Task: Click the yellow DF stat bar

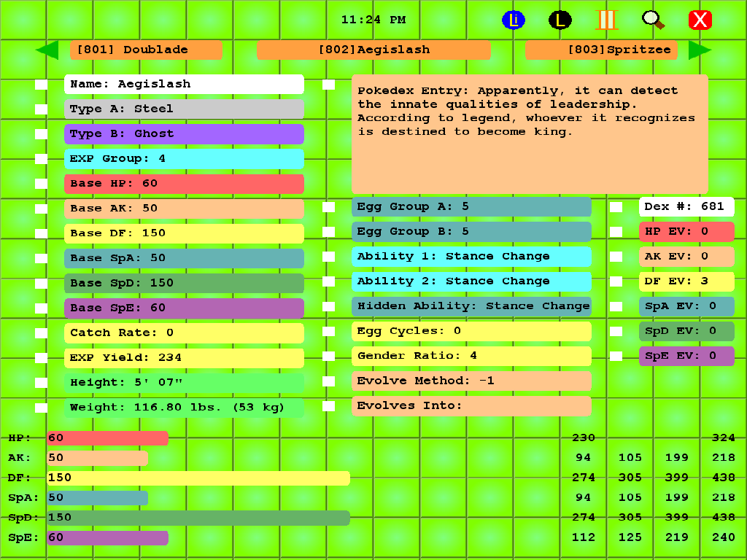Action: [x=198, y=478]
